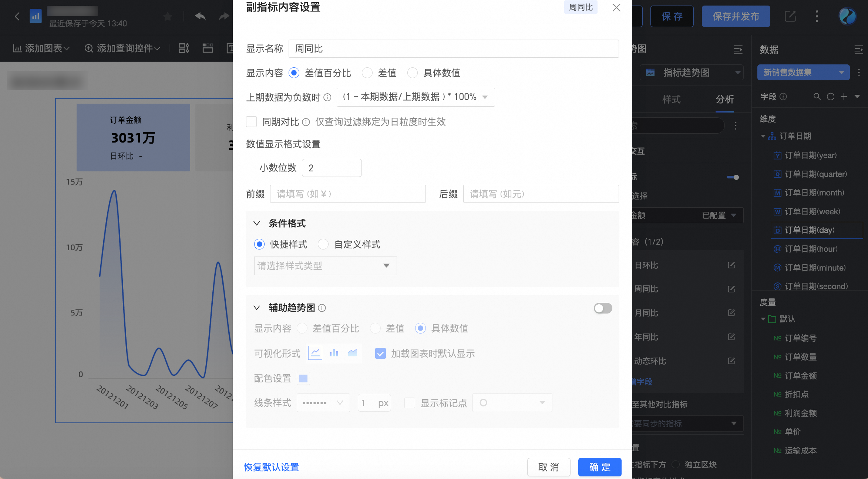Enable the 同期对比 checkbox
Image resolution: width=868 pixels, height=479 pixels.
252,122
